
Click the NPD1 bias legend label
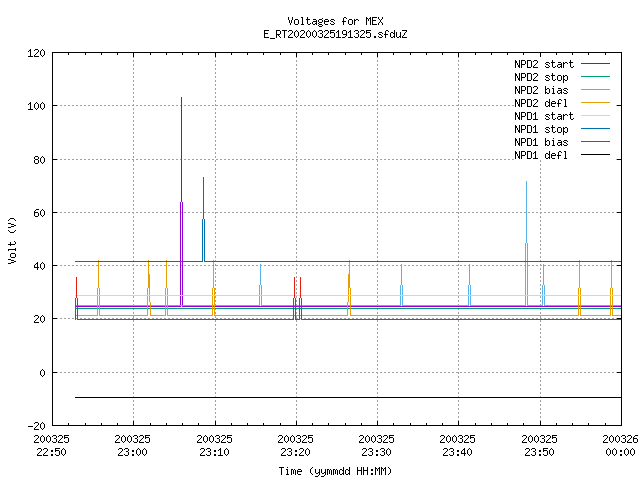click(541, 142)
